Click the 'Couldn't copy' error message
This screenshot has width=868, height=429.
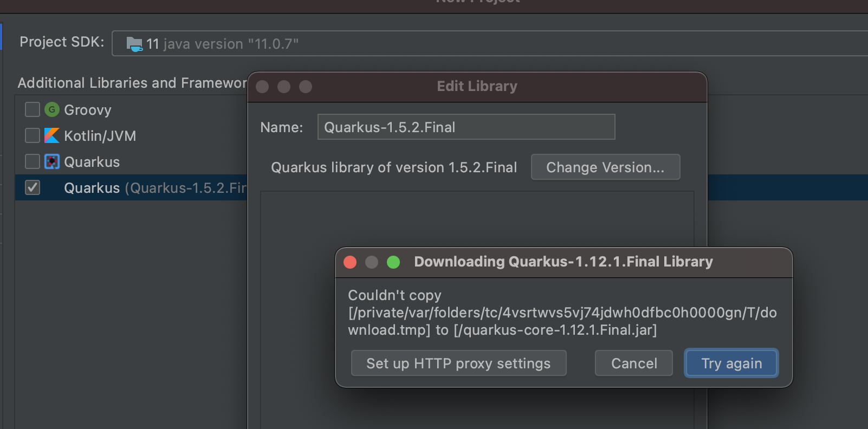tap(562, 313)
